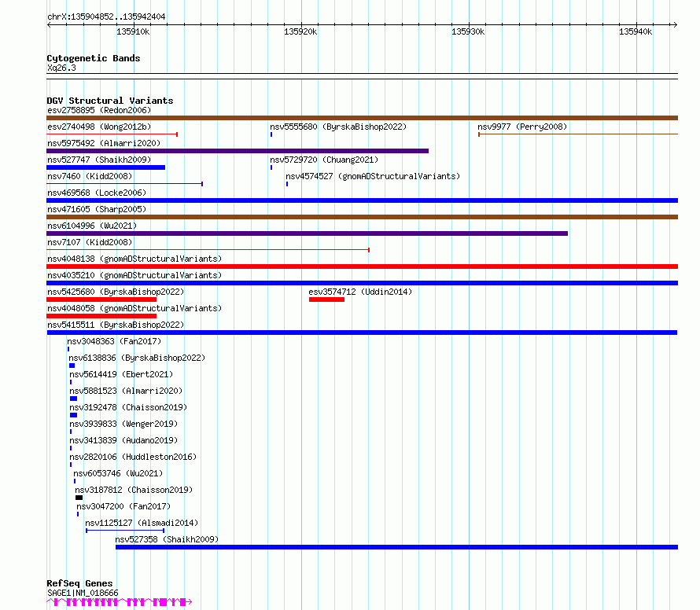This screenshot has width=700, height=610.
Task: Click the 135940k ruler position
Action: [x=636, y=31]
